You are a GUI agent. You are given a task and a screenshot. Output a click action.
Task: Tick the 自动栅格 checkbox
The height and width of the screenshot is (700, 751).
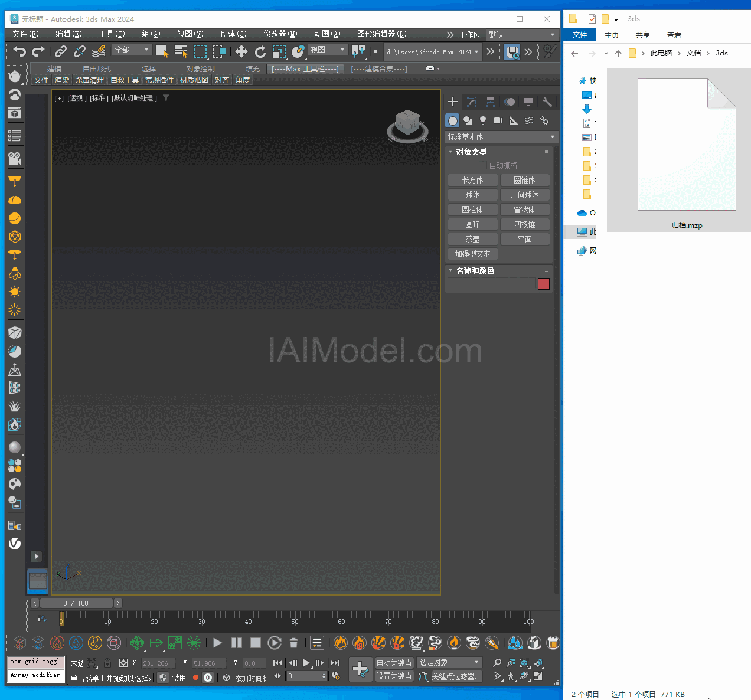click(x=483, y=165)
